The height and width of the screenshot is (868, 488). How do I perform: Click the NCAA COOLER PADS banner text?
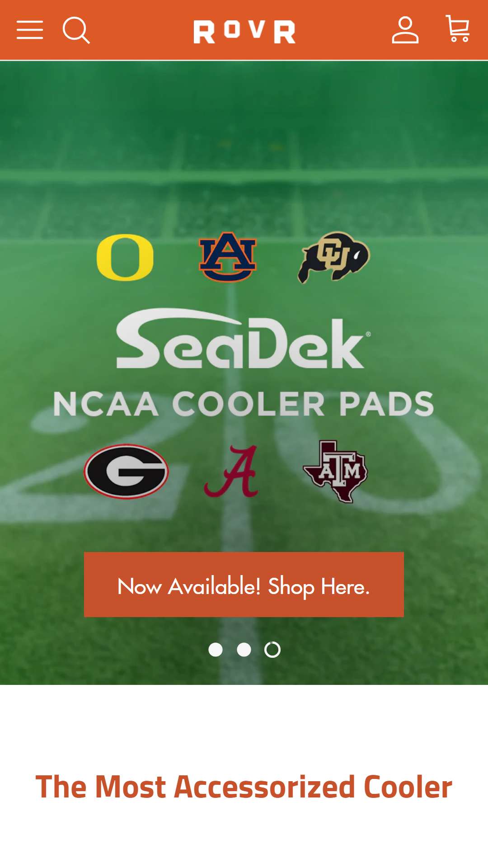pos(244,404)
